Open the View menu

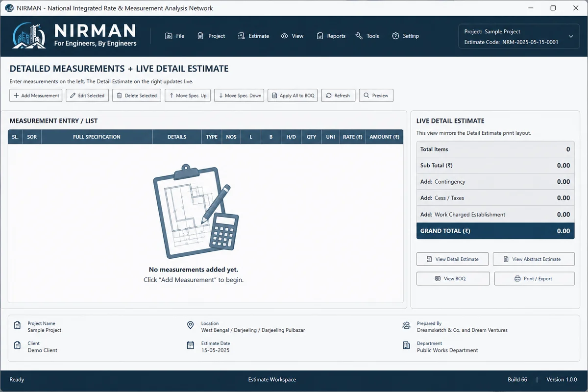[292, 36]
